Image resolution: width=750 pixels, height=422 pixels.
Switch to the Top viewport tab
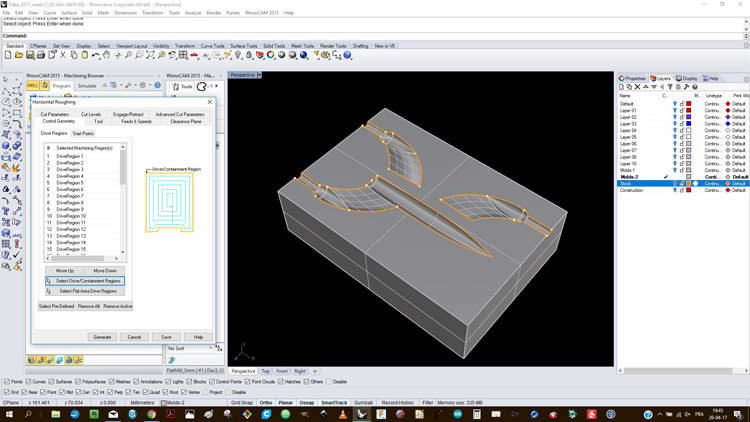click(265, 371)
